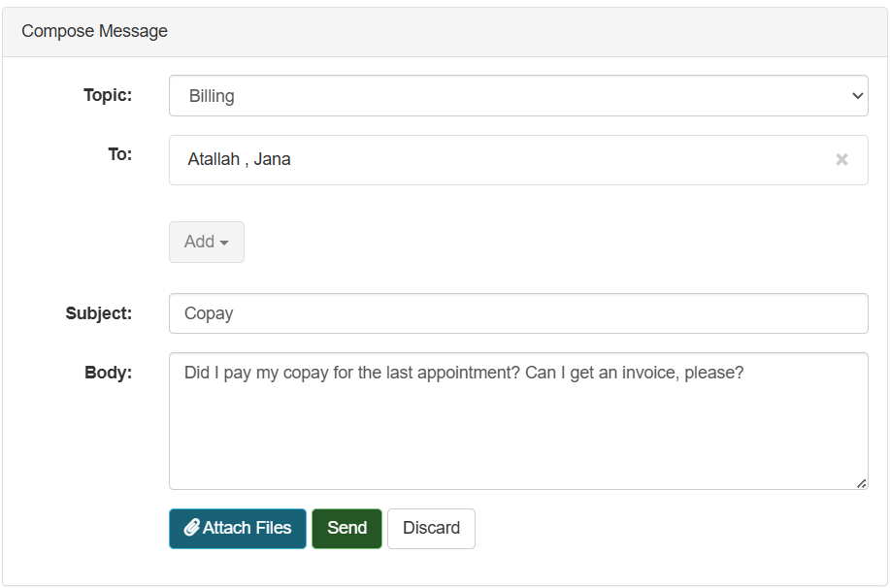Remove recipient Atallah, Jana with the X icon
The width and height of the screenshot is (890, 588).
click(x=841, y=160)
